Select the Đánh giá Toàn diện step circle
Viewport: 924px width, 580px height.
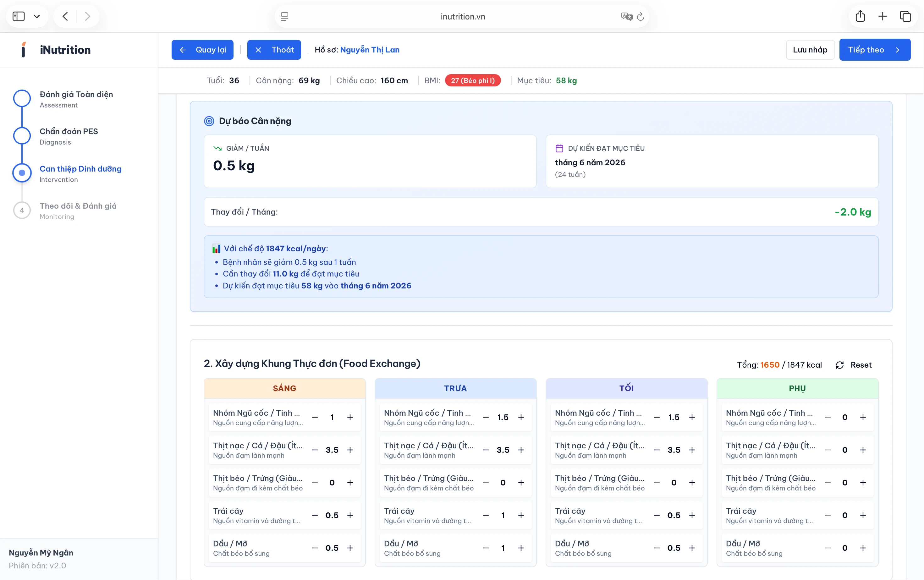[x=22, y=99]
